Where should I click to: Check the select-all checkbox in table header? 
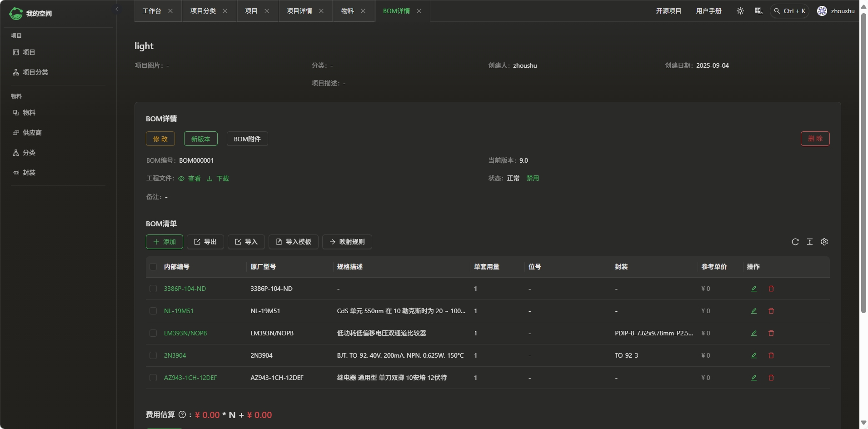tap(153, 267)
